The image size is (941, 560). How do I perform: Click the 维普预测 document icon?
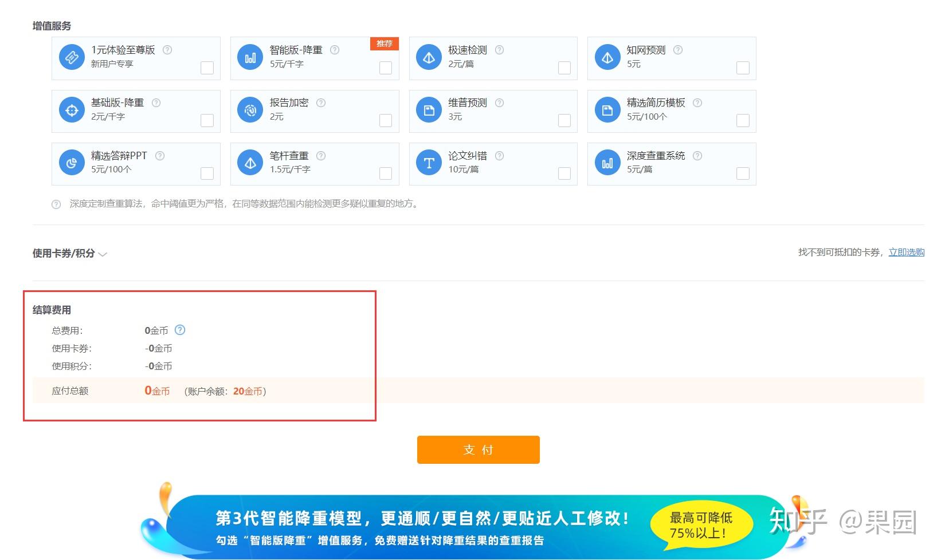coord(429,110)
